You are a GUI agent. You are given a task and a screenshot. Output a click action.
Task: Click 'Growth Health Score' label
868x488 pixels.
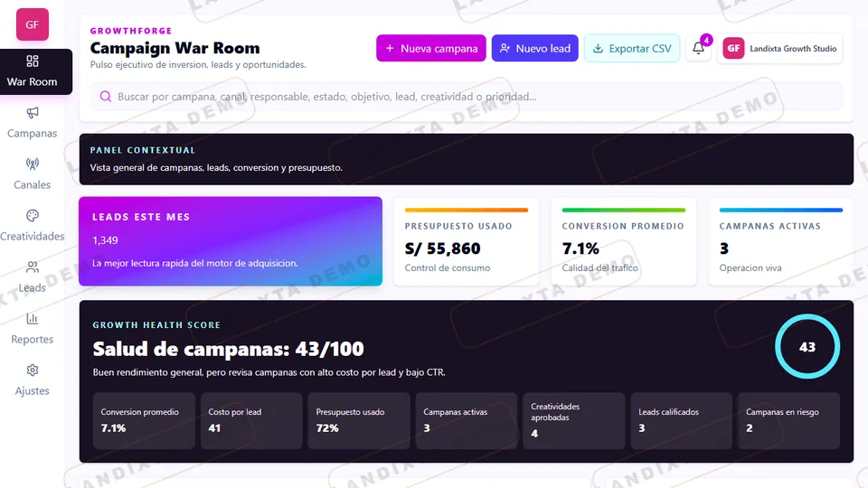click(x=156, y=324)
